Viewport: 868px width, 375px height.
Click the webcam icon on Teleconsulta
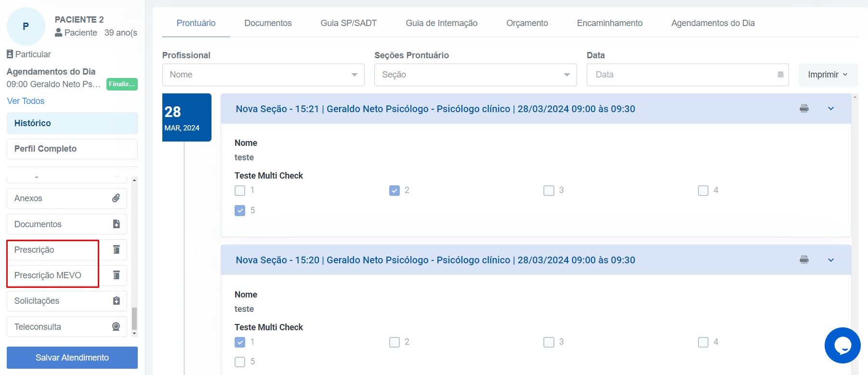(116, 326)
